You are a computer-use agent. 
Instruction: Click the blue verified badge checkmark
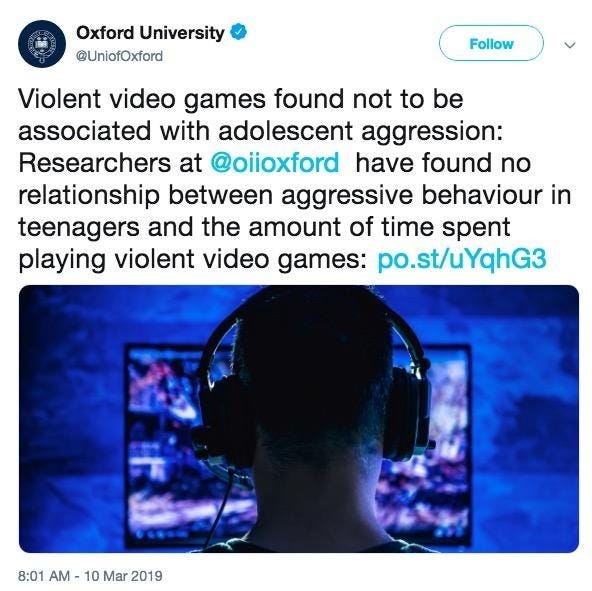[x=238, y=32]
